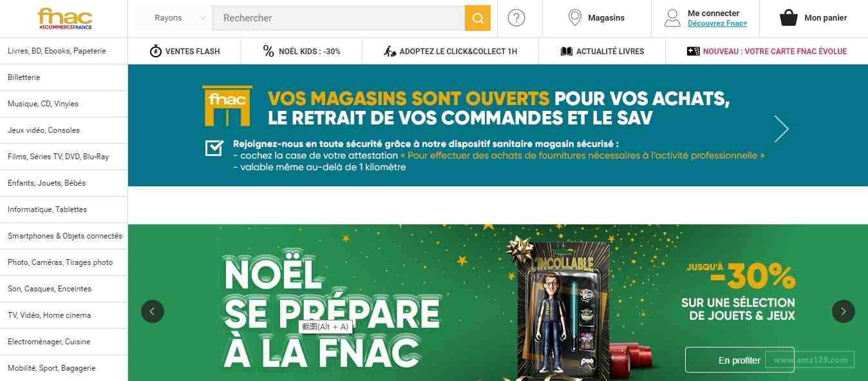
Task: Open the shopping basket icon
Action: tap(789, 18)
